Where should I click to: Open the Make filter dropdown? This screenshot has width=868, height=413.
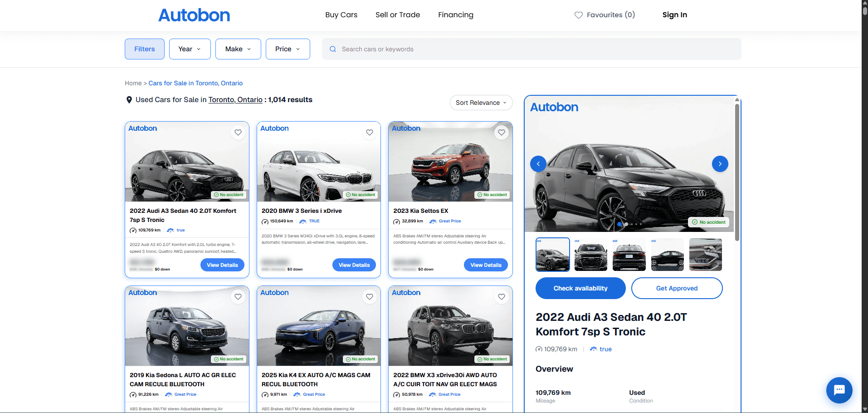pyautogui.click(x=238, y=49)
